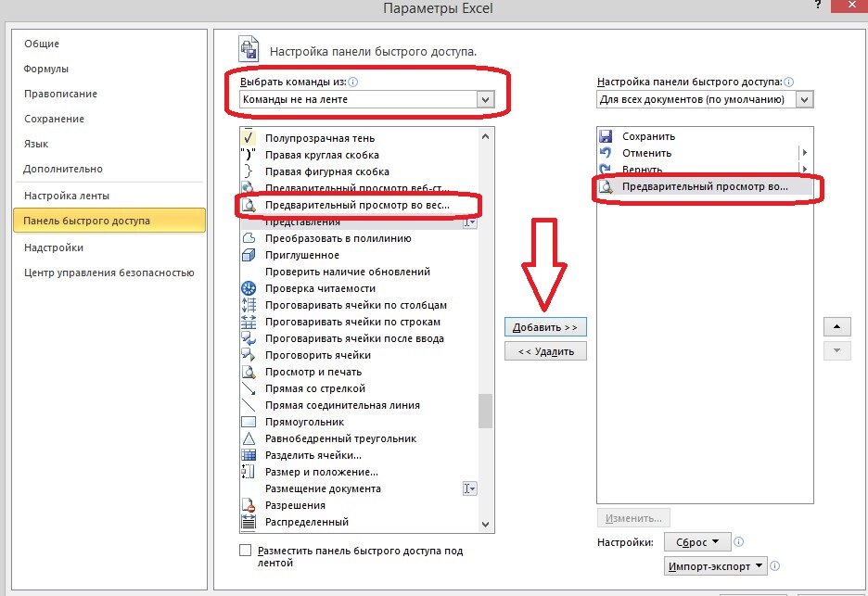
Task: Click the commands list scrollbar thumb
Action: pyautogui.click(x=486, y=411)
